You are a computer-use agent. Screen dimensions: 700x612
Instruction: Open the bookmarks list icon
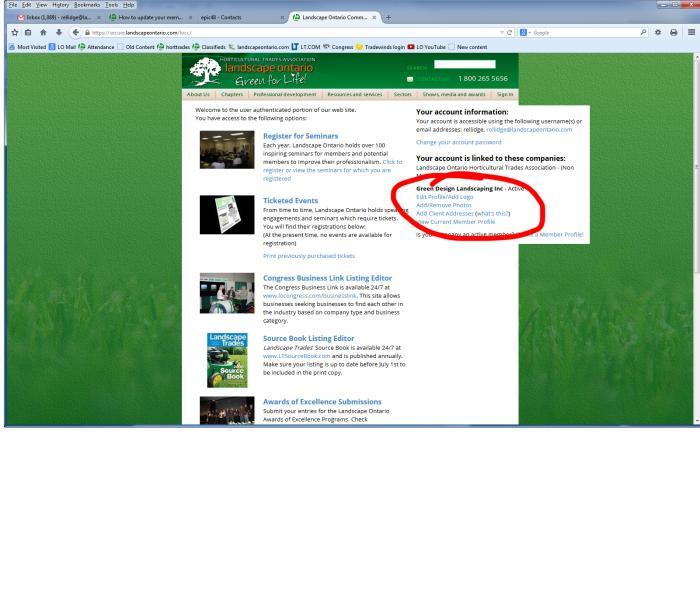[x=28, y=32]
